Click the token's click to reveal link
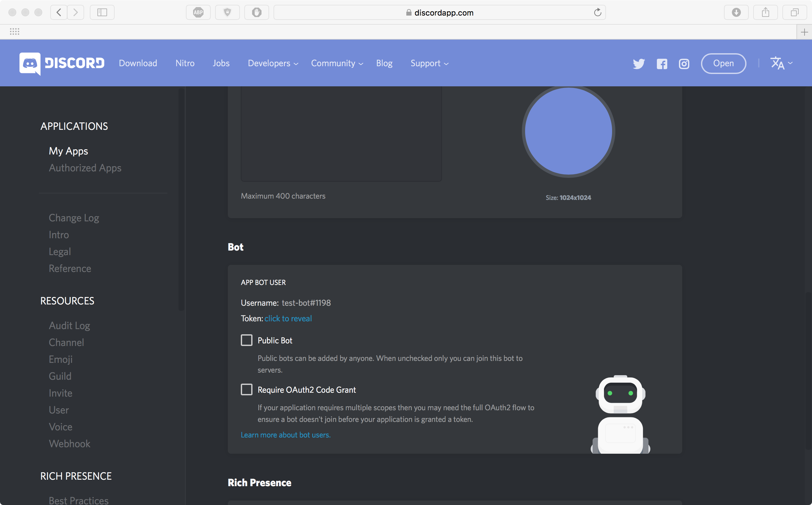 coord(288,318)
